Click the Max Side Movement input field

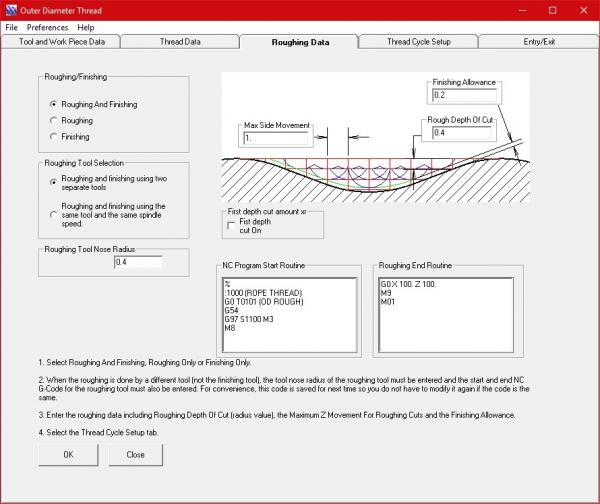click(276, 138)
